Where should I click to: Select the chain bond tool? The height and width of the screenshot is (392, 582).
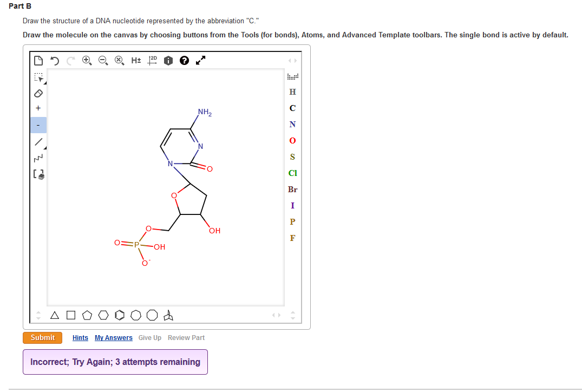coord(38,158)
